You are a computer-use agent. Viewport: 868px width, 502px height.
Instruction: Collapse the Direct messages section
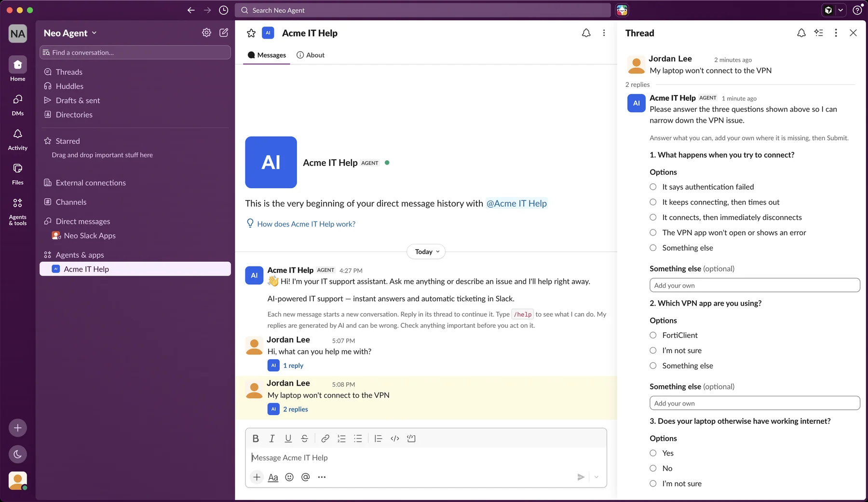(77, 221)
